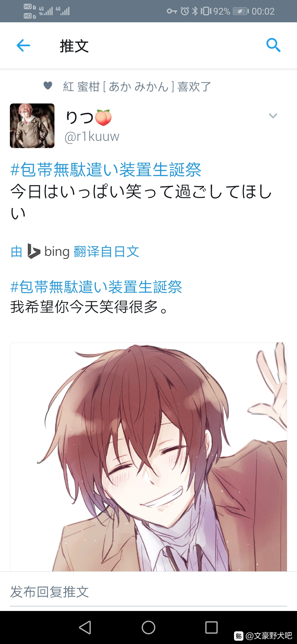The image size is (297, 644).
Task: Open the @r1kuuw handle
Action: pos(92,136)
